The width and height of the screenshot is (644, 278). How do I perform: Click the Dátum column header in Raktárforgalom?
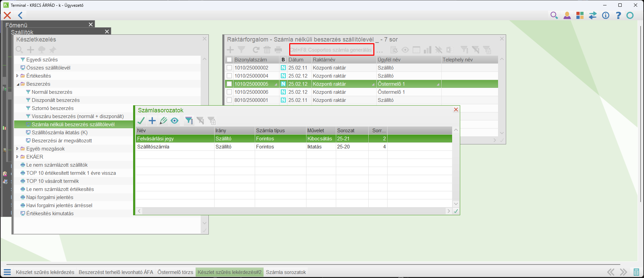pyautogui.click(x=300, y=60)
